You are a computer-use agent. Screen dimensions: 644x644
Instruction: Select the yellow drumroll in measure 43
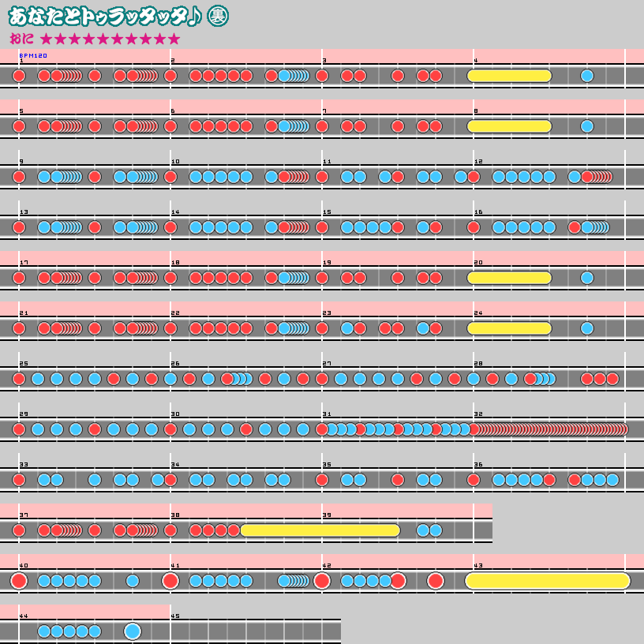547,581
